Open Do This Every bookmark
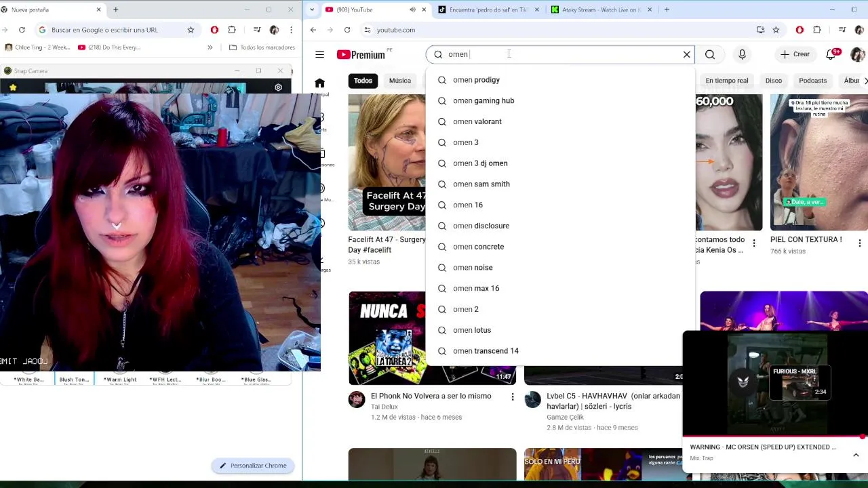868x488 pixels. pyautogui.click(x=109, y=47)
